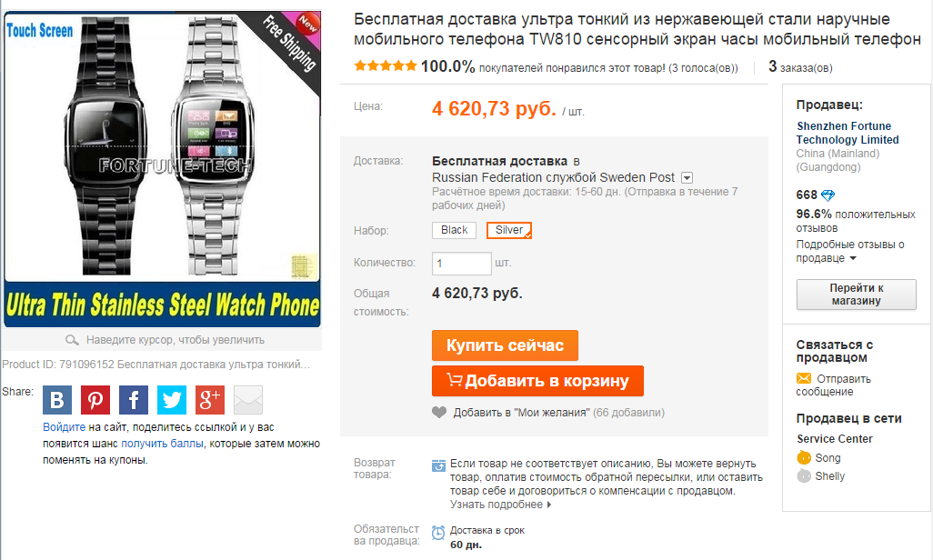Share the product on Facebook

(134, 399)
